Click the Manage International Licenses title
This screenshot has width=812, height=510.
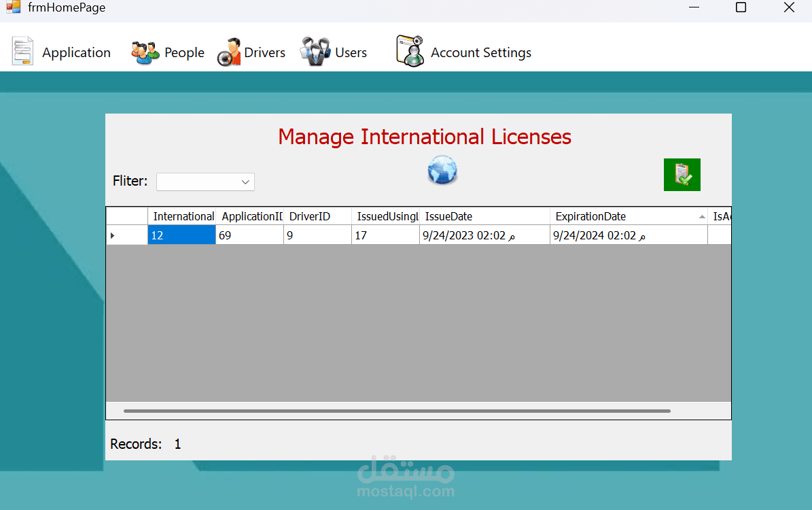pyautogui.click(x=425, y=137)
